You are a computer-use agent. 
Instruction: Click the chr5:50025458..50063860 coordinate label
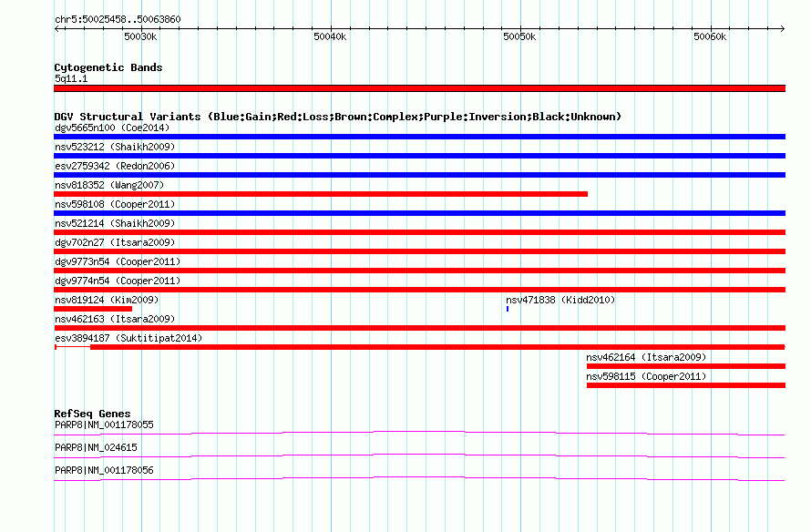click(x=118, y=19)
